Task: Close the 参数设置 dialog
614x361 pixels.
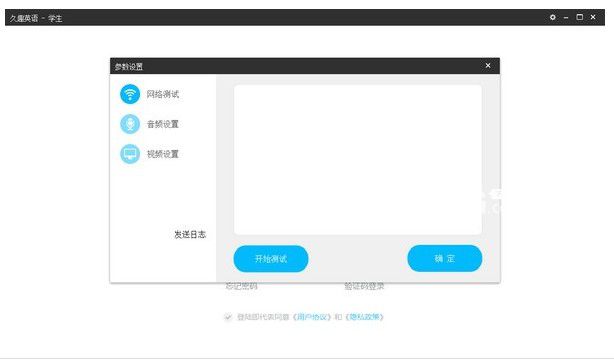Action: pos(488,65)
